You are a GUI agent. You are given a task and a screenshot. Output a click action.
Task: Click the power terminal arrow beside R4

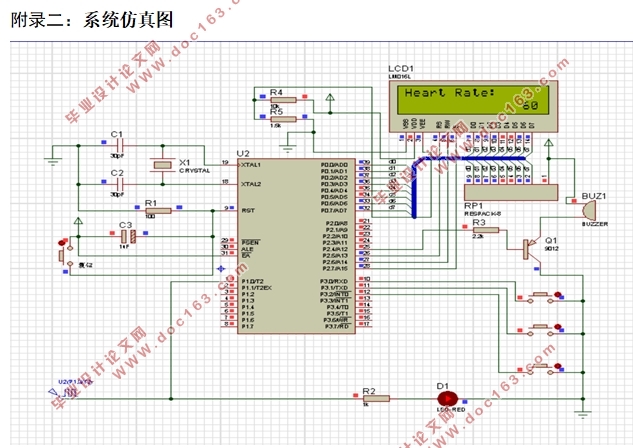330,98
